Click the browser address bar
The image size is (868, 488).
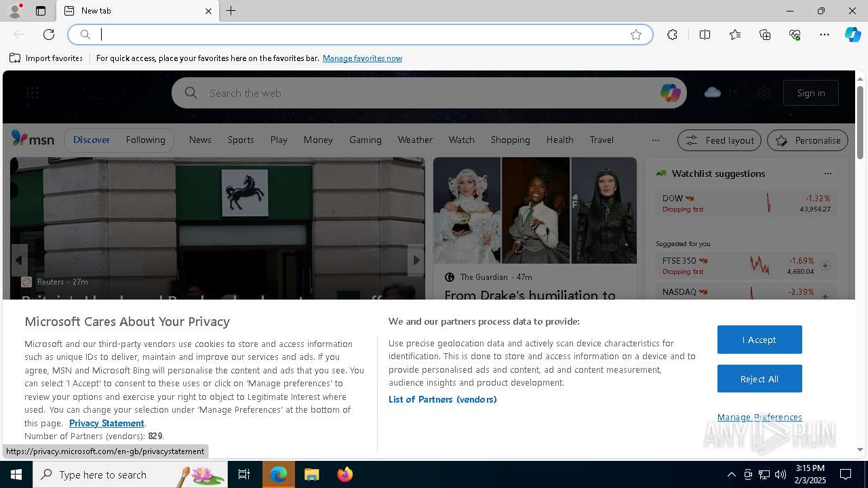click(359, 35)
